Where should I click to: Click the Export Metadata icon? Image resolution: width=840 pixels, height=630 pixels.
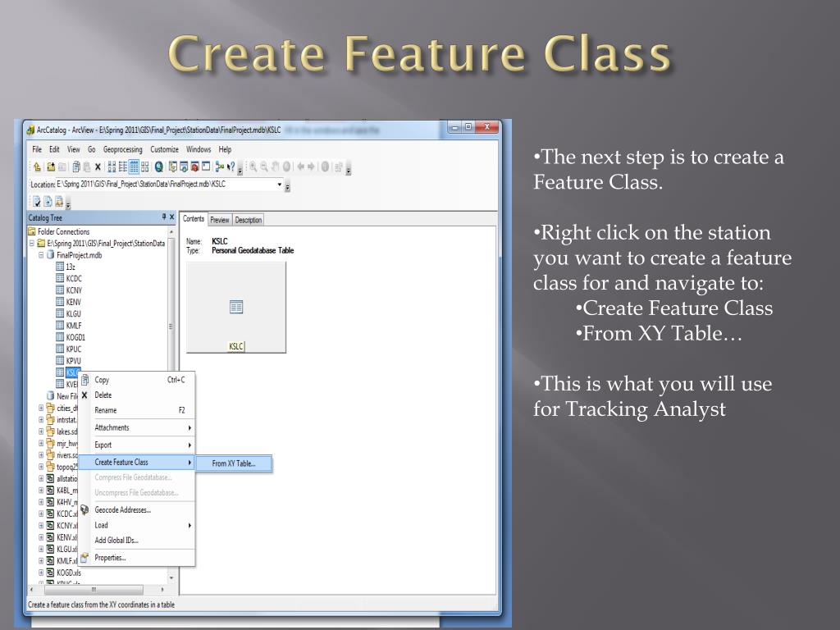point(48,202)
